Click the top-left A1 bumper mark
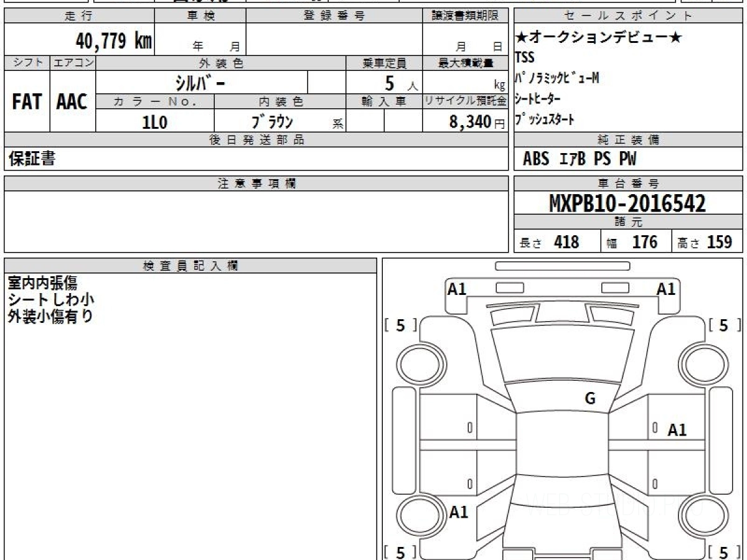 (x=457, y=289)
